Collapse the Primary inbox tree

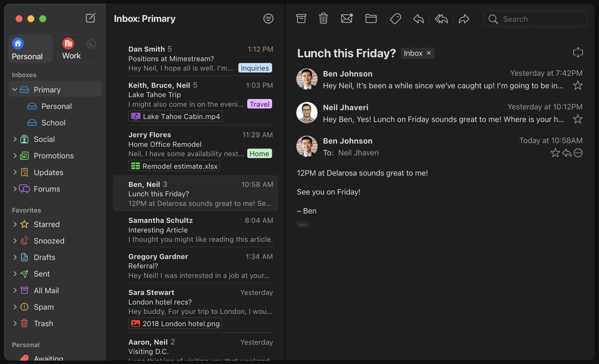coord(15,89)
